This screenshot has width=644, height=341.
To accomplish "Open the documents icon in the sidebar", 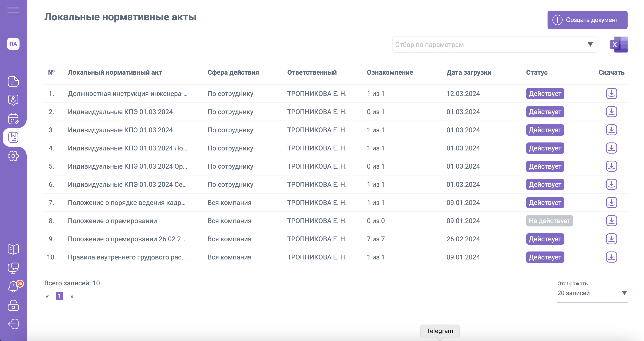I will pyautogui.click(x=13, y=81).
